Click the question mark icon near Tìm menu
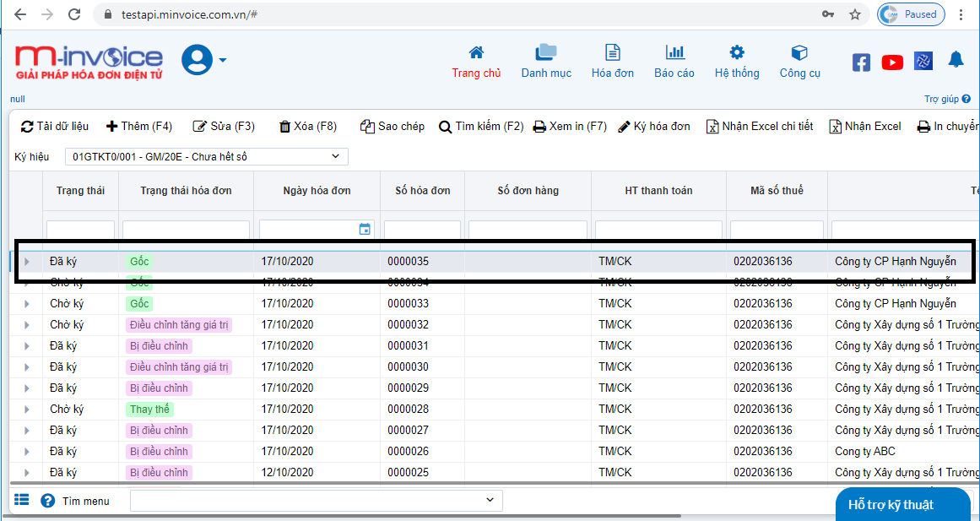The width and height of the screenshot is (980, 521). pyautogui.click(x=48, y=501)
